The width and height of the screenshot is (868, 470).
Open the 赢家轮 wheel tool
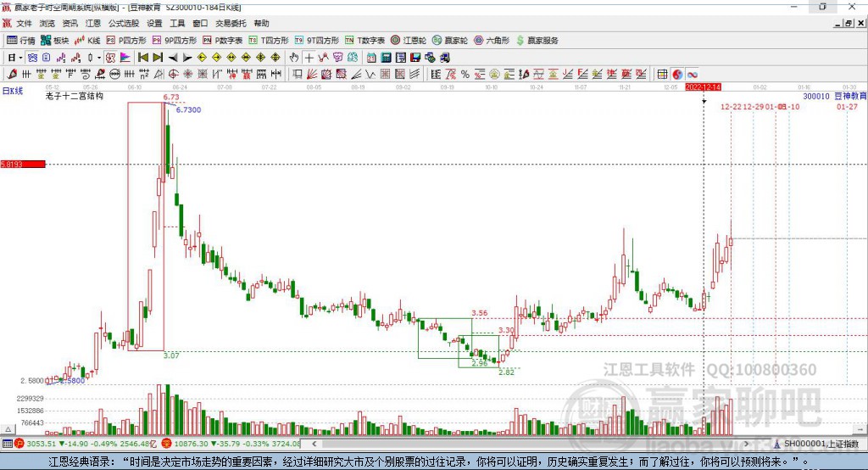pos(450,41)
